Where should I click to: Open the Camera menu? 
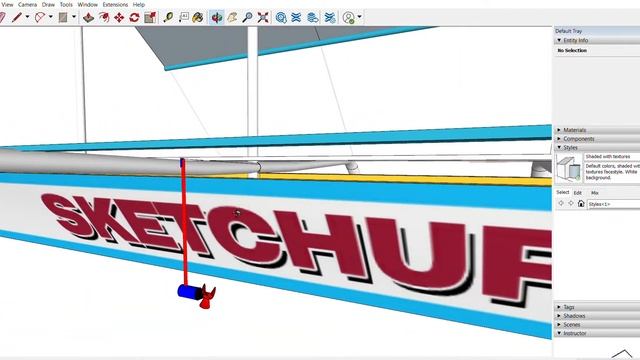point(27,4)
